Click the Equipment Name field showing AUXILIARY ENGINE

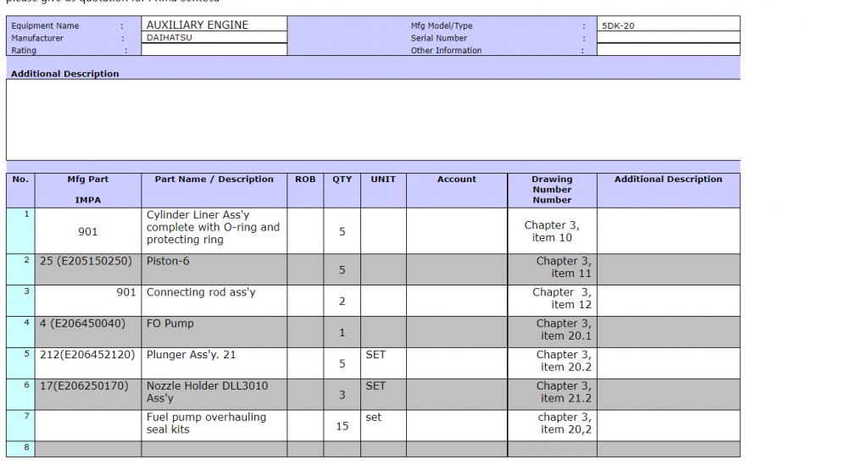click(x=214, y=25)
